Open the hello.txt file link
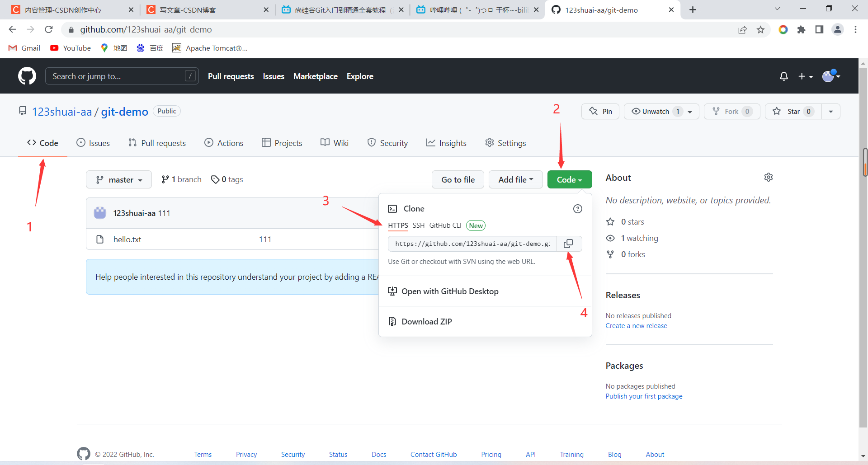The width and height of the screenshot is (868, 465). point(127,239)
